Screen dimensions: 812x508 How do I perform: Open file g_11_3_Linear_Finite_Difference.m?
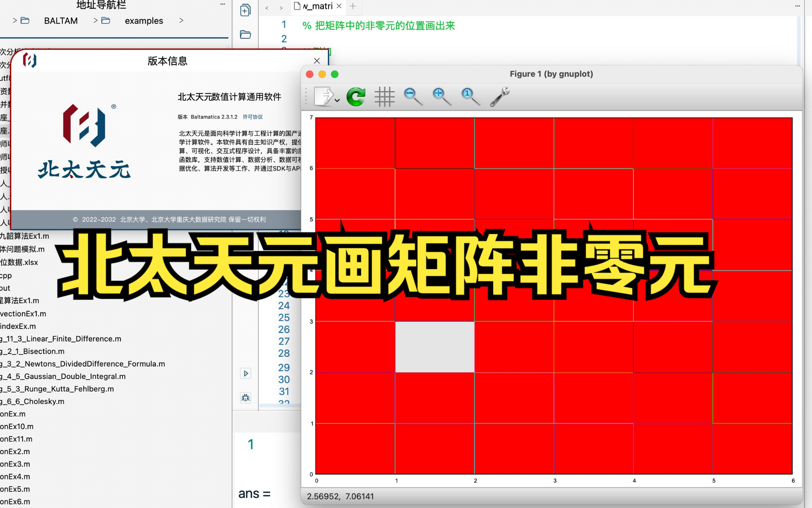tap(60, 339)
